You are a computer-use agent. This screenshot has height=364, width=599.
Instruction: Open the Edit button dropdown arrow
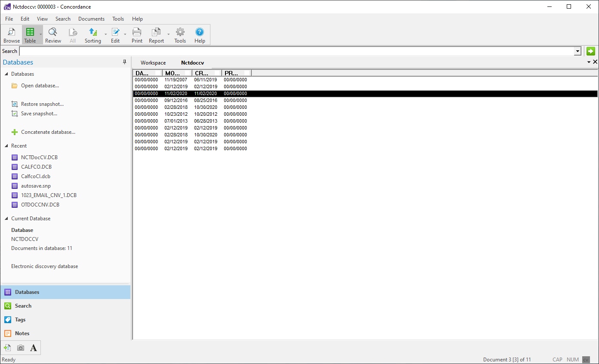point(125,35)
